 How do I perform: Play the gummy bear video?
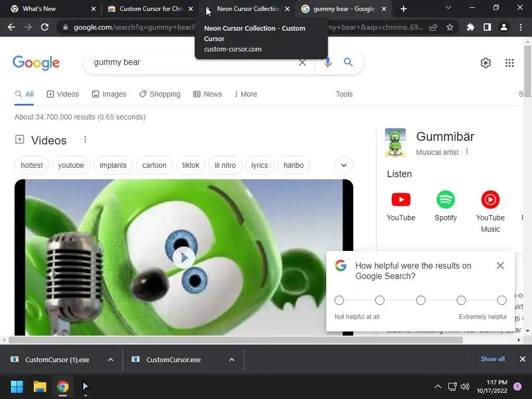point(183,258)
